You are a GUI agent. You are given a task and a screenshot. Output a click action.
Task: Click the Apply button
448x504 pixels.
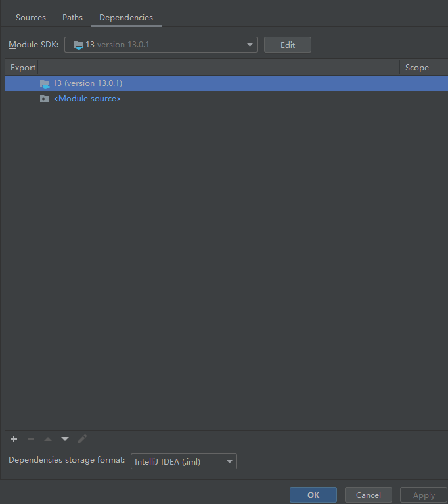point(424,495)
